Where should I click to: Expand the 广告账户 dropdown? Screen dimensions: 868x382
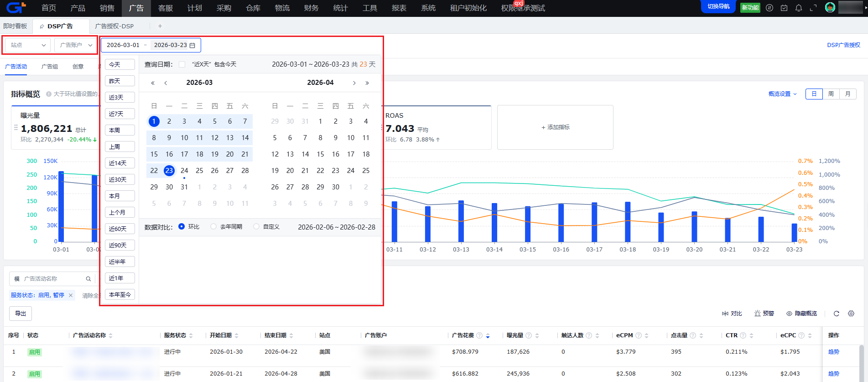(76, 45)
